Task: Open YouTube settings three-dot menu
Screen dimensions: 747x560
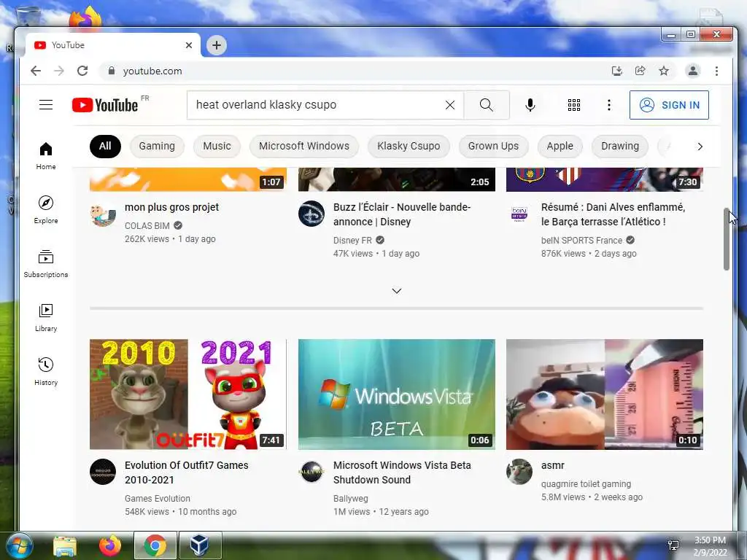Action: [609, 105]
